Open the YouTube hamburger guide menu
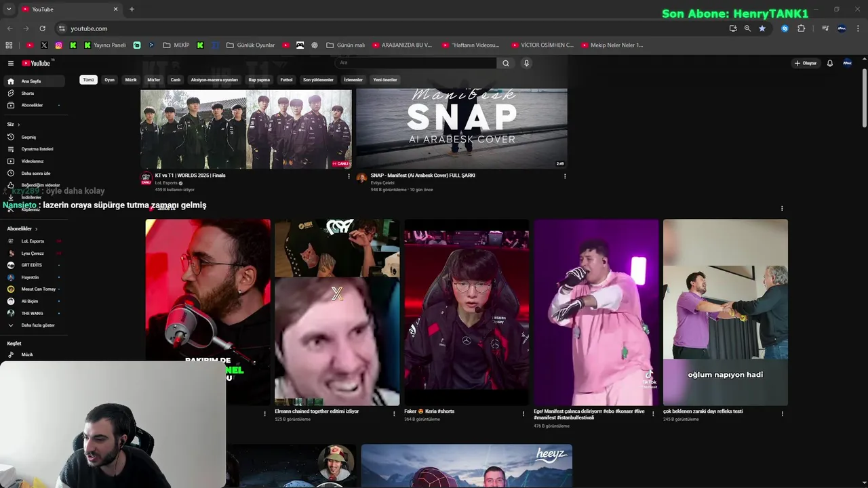Image resolution: width=868 pixels, height=488 pixels. click(11, 63)
